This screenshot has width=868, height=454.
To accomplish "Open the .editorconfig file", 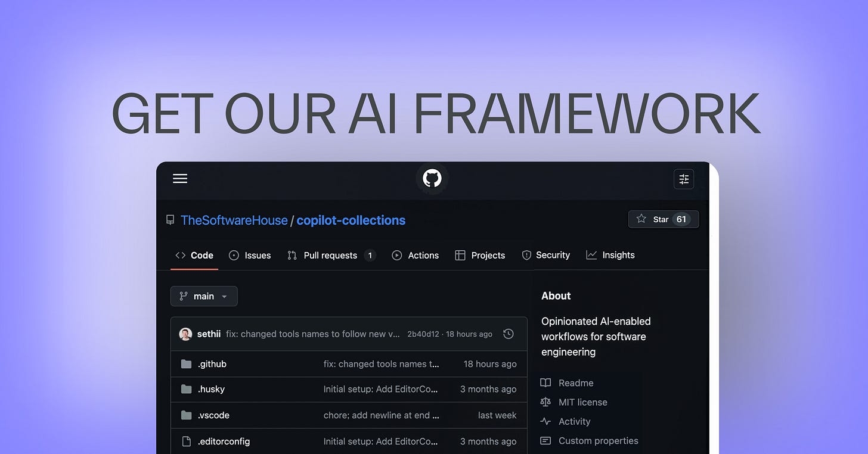I will point(224,441).
